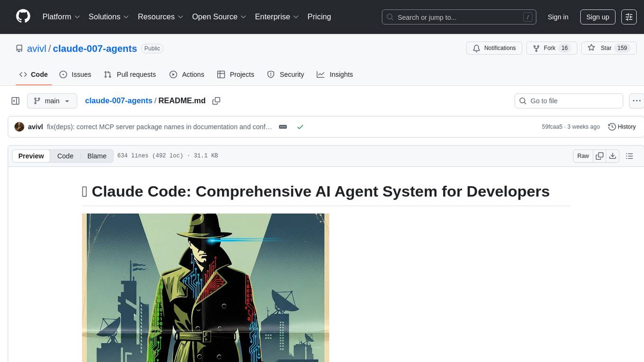
Task: Focus the Search or jump to field
Action: click(x=459, y=17)
